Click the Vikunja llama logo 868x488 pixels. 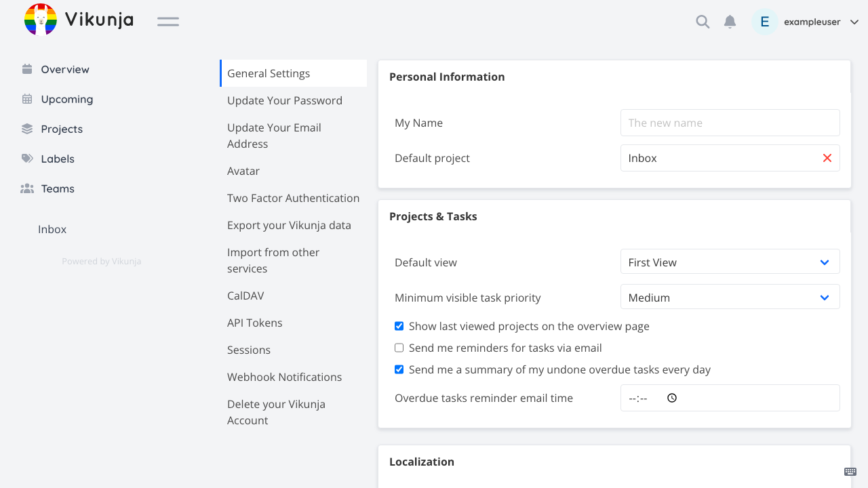pos(41,19)
